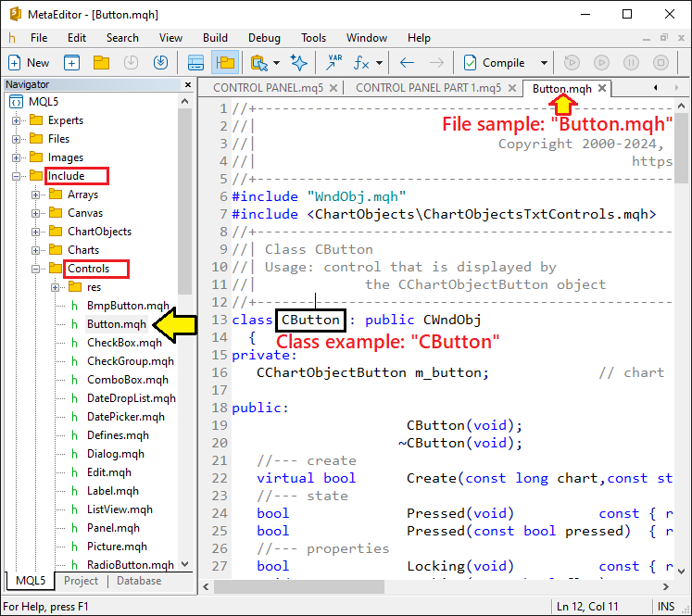Select the Charts folder

click(83, 250)
